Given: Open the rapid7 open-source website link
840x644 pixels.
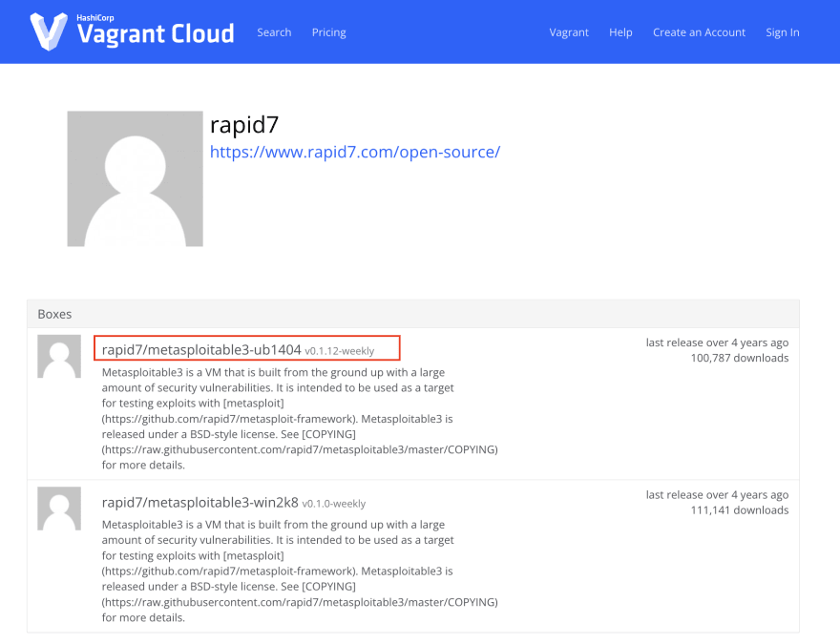Looking at the screenshot, I should tap(355, 152).
